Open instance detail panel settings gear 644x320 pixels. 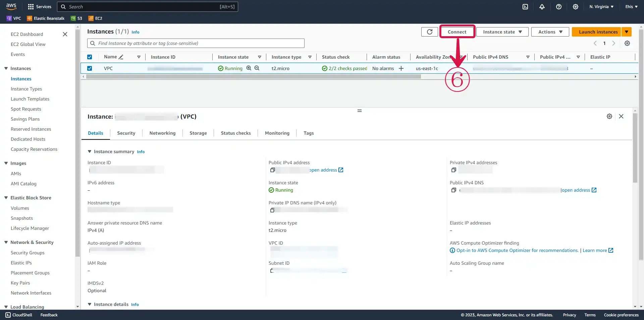click(609, 116)
